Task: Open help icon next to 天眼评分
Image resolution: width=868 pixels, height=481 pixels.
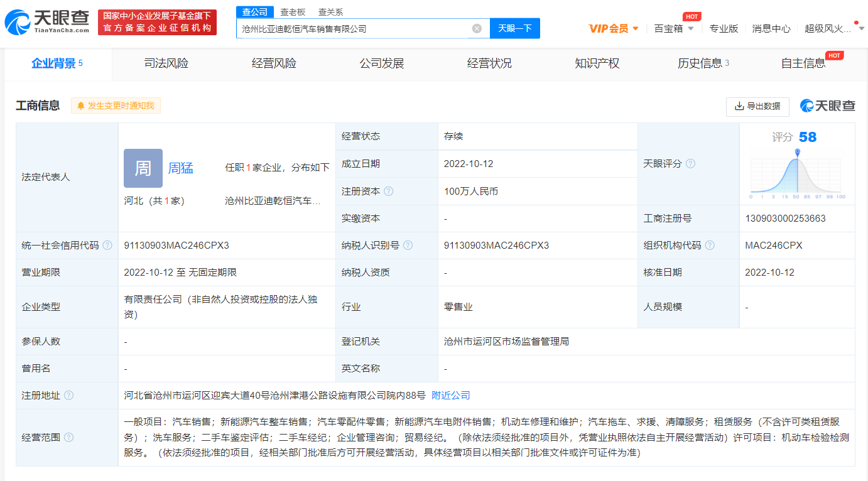Action: coord(690,163)
